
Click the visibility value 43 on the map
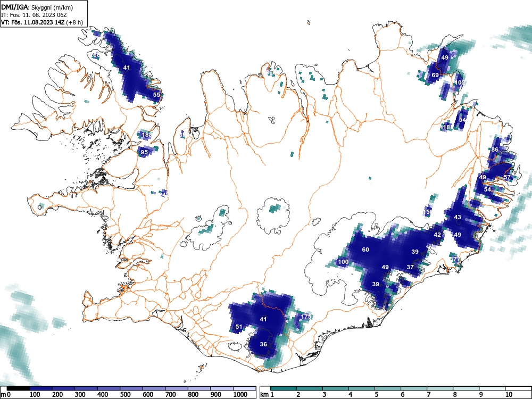point(458,217)
